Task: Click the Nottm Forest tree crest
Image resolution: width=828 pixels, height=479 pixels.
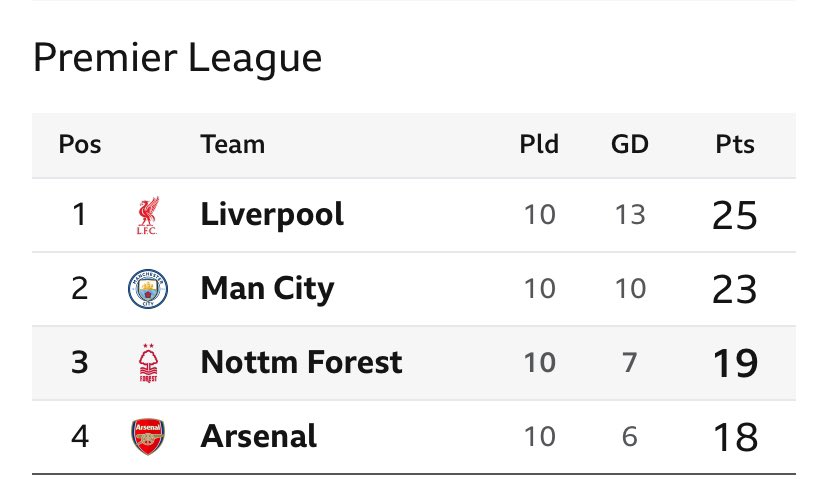Action: [x=148, y=363]
